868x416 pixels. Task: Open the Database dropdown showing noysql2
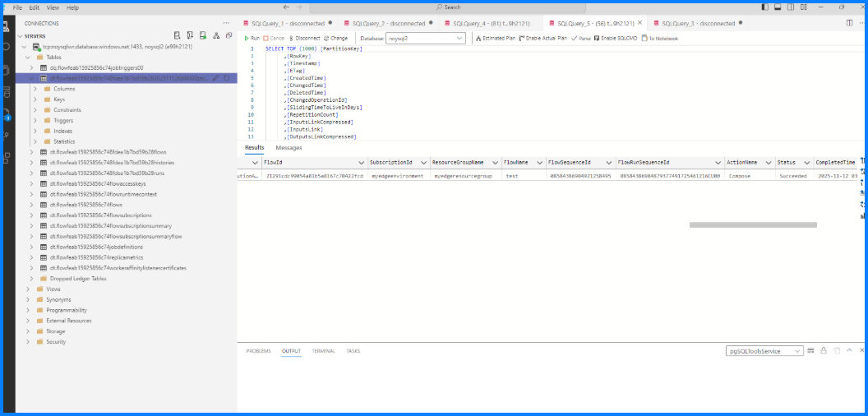click(425, 38)
